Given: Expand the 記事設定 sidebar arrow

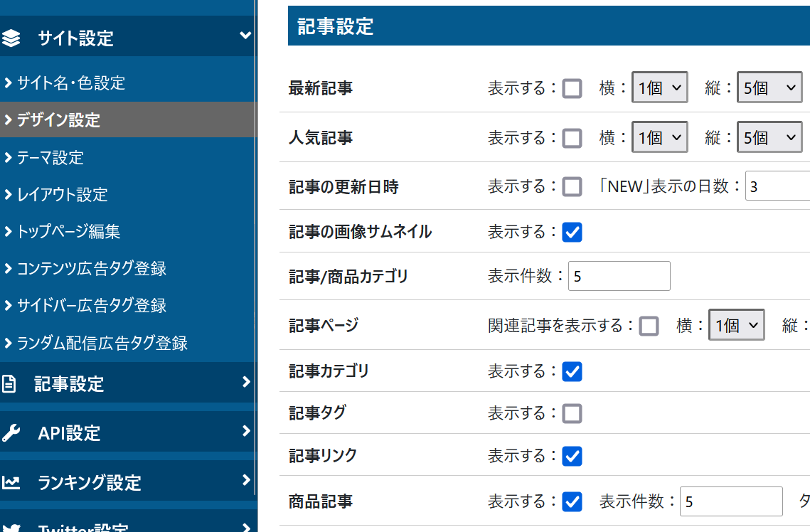Looking at the screenshot, I should pyautogui.click(x=246, y=383).
